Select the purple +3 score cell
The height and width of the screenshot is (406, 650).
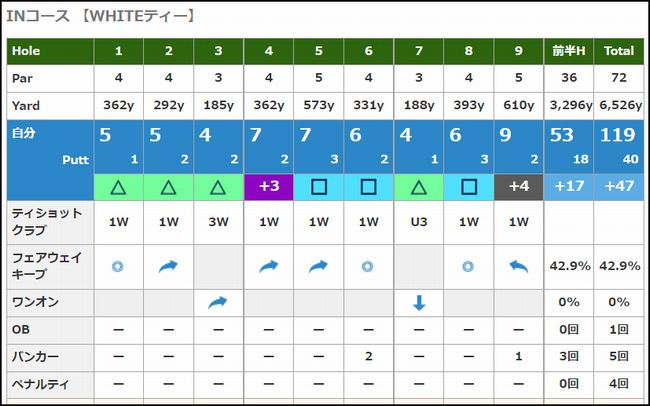(x=268, y=186)
